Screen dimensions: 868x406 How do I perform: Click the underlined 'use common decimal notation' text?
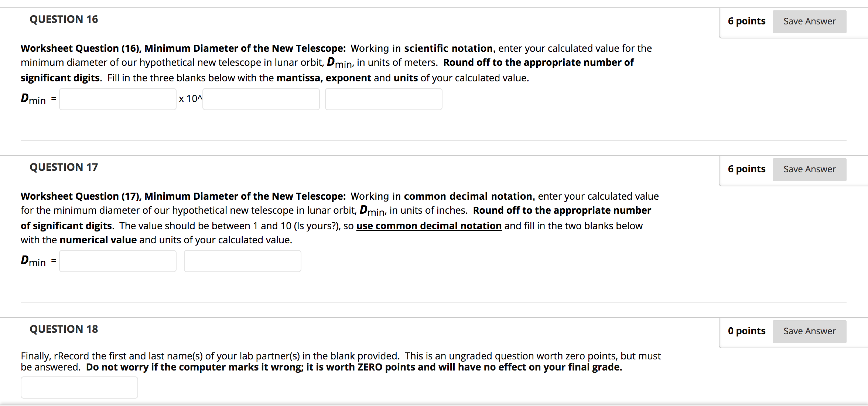429,226
